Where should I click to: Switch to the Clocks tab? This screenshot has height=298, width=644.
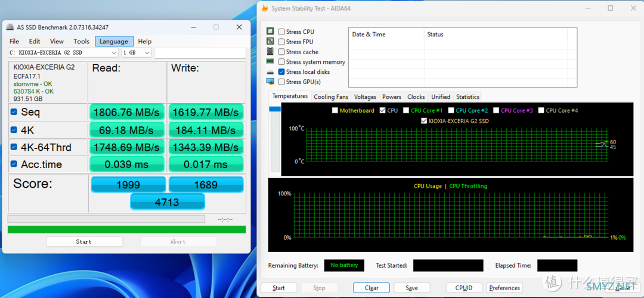tap(416, 97)
